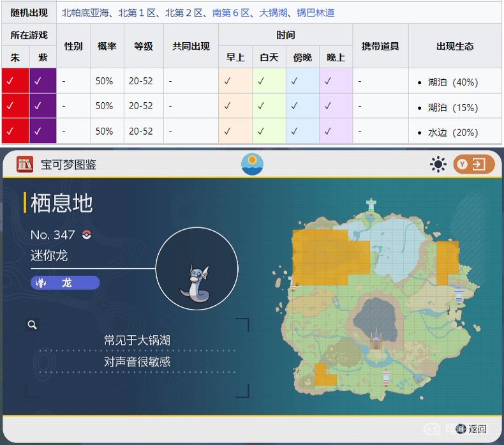This screenshot has height=445, width=504.
Task: Click the red Scarlet checkmark in 湖泊 (40%) row
Action: point(10,80)
